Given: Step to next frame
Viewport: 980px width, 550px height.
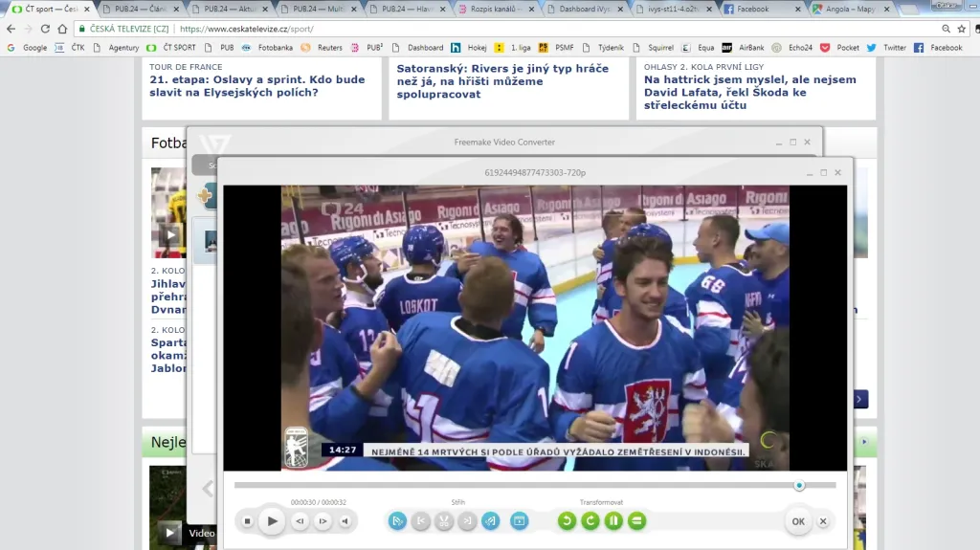Looking at the screenshot, I should point(323,521).
